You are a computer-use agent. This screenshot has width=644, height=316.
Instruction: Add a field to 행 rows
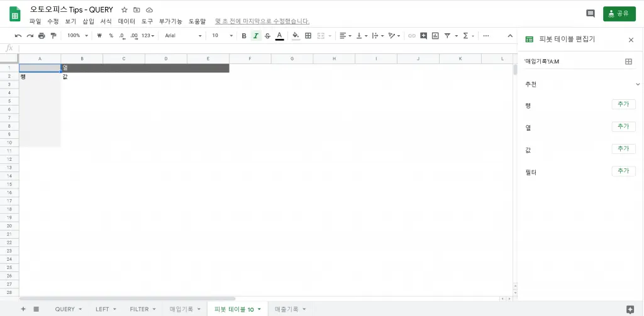click(x=623, y=104)
